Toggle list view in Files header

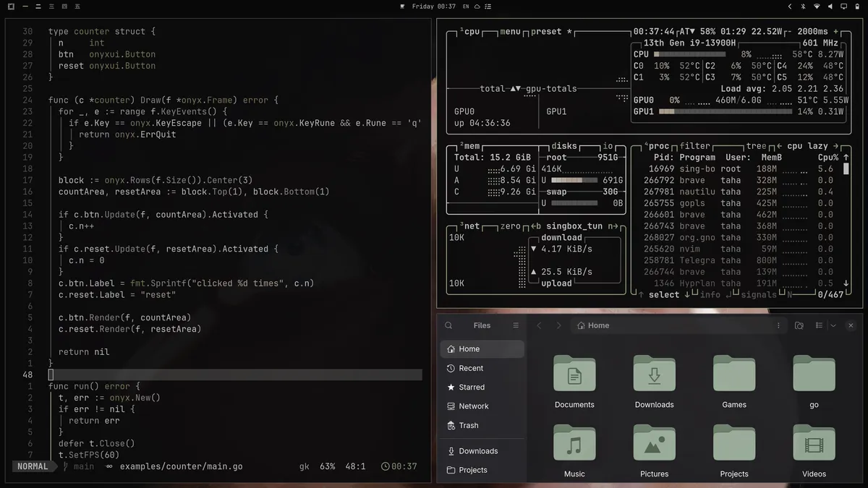click(819, 325)
